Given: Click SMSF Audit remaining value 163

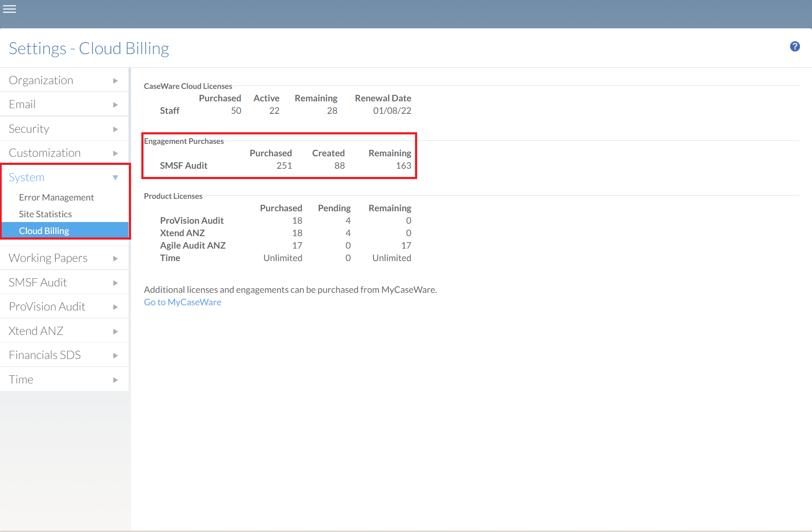Looking at the screenshot, I should point(403,166).
